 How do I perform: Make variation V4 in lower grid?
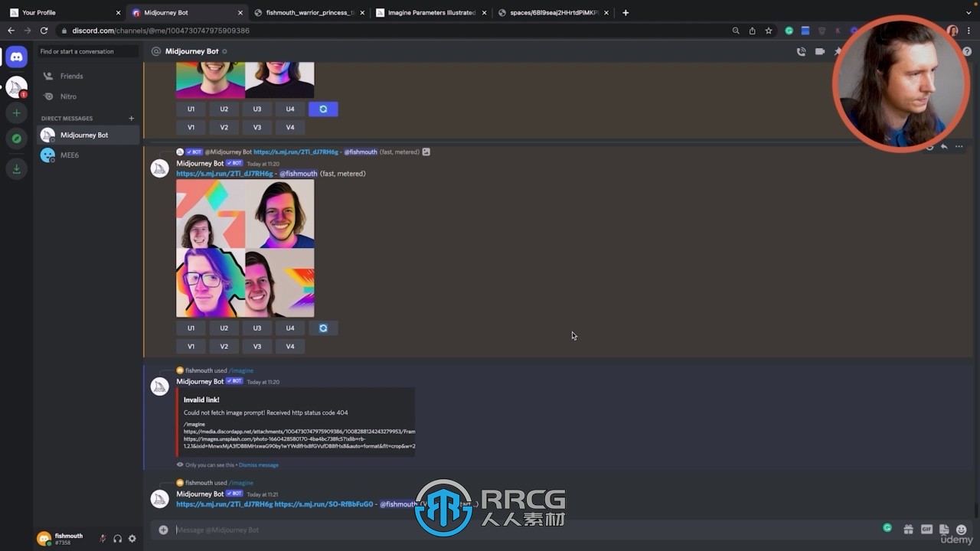click(x=289, y=346)
